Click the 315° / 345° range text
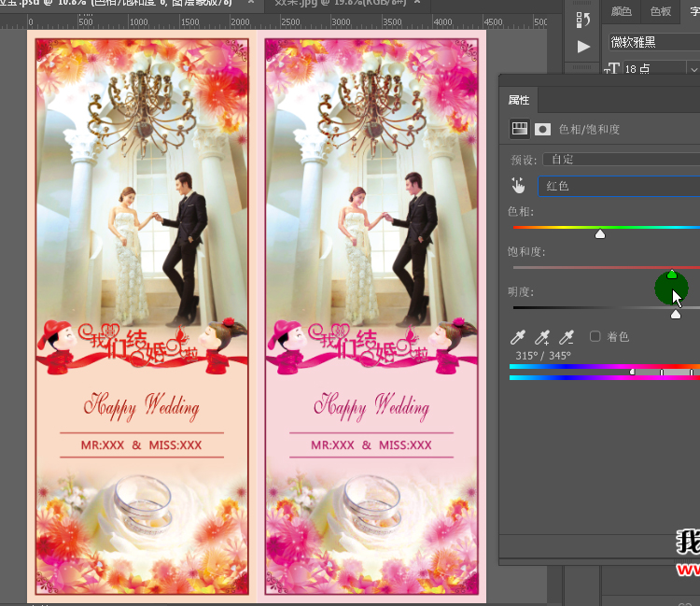Image resolution: width=700 pixels, height=606 pixels. 543,356
